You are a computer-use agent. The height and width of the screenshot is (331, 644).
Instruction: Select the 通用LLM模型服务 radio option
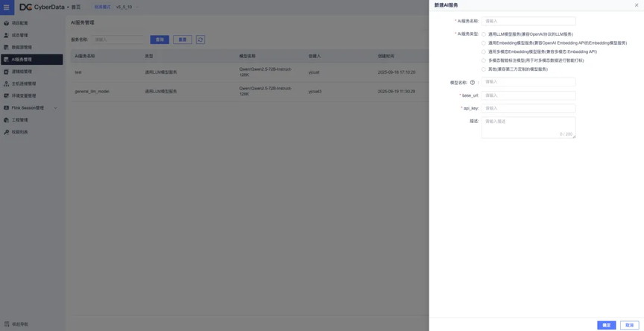click(x=484, y=34)
